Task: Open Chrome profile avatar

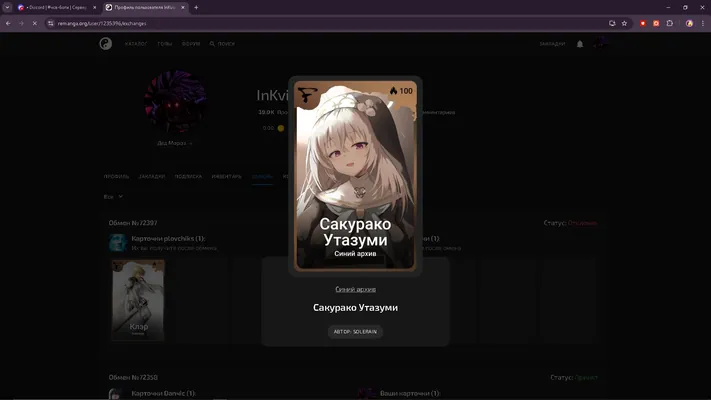Action: 689,23
